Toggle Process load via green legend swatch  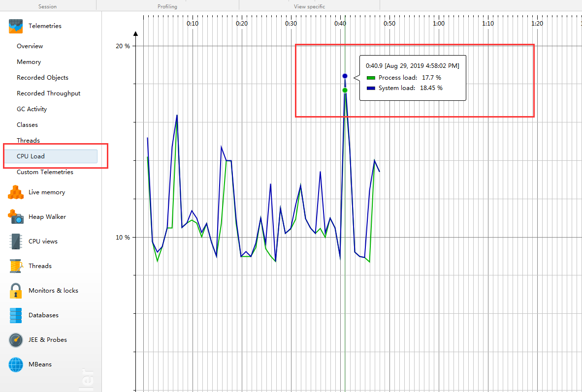(370, 78)
